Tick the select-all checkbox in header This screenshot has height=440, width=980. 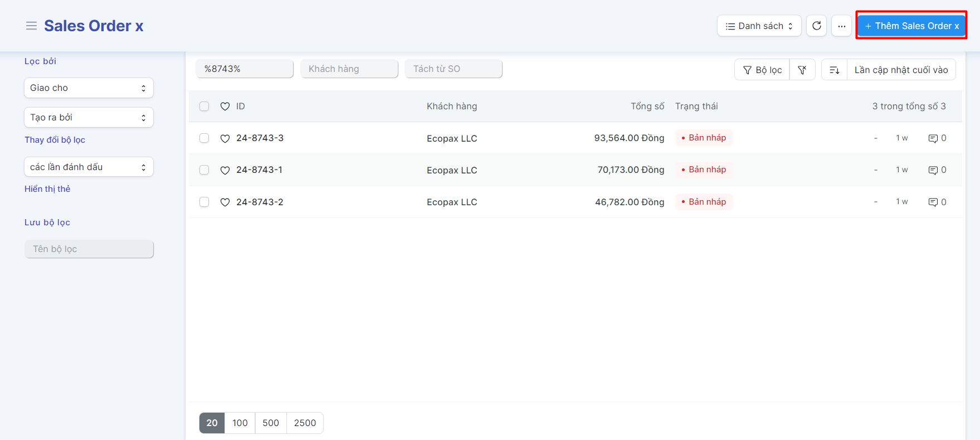(x=204, y=107)
